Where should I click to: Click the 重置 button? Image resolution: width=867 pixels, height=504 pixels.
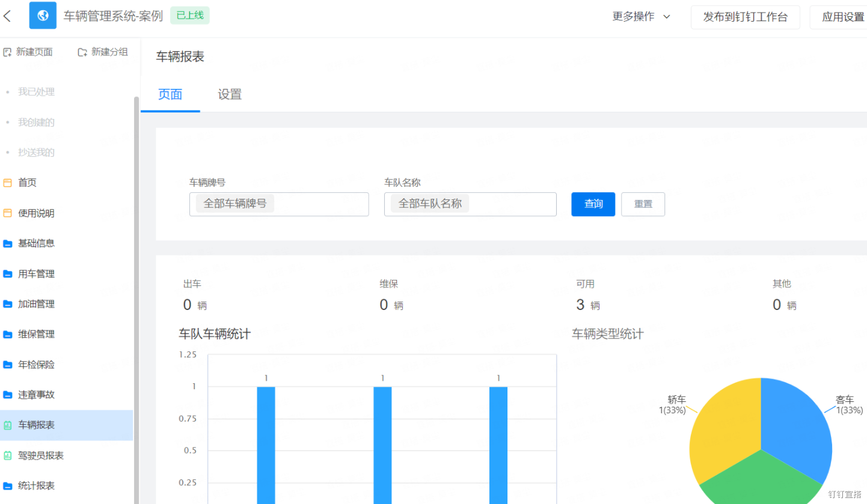(643, 204)
